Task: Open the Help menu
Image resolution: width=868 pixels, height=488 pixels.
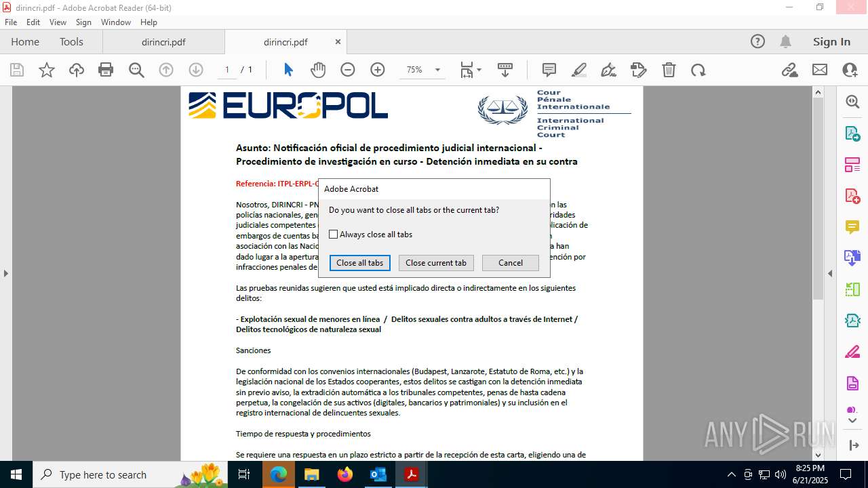Action: pyautogui.click(x=149, y=22)
